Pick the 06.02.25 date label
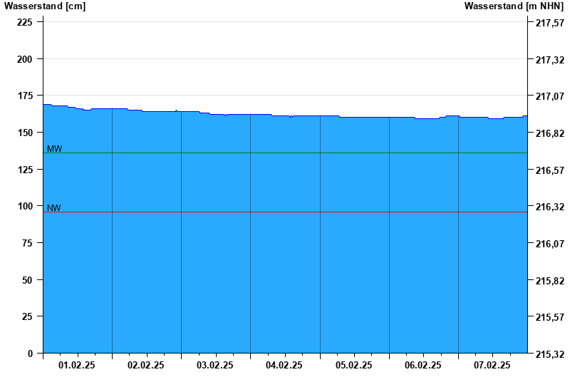Viewport: 570px width, 392px height. 423,365
